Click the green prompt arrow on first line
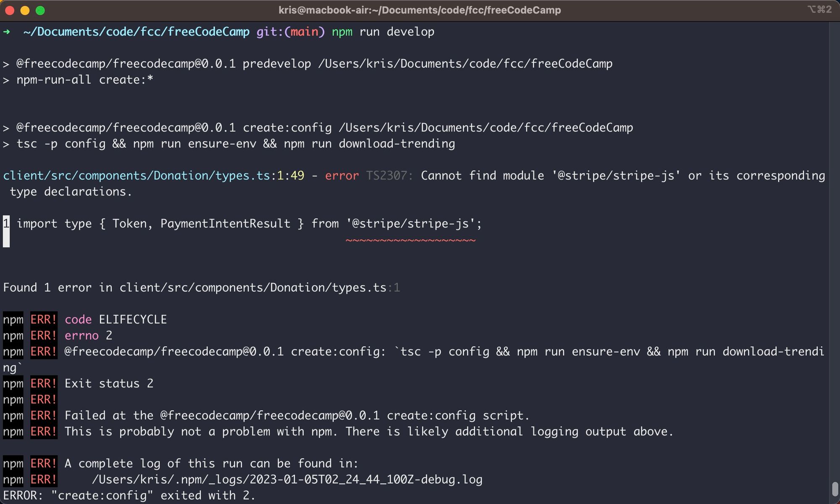Image resolution: width=840 pixels, height=504 pixels. 6,32
